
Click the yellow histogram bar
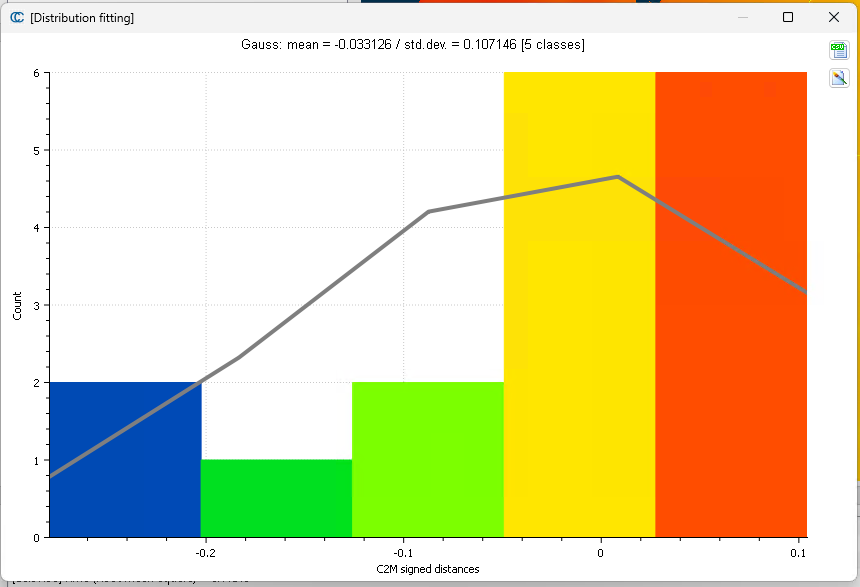point(580,304)
